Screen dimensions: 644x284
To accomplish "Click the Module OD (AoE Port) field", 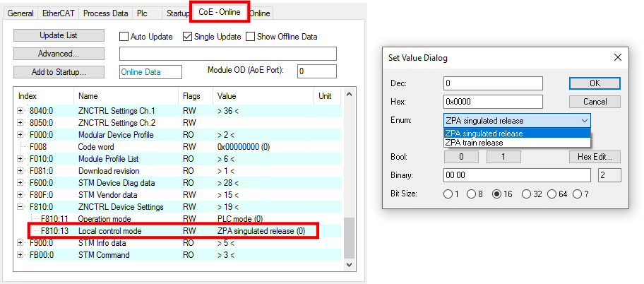I will coord(316,71).
